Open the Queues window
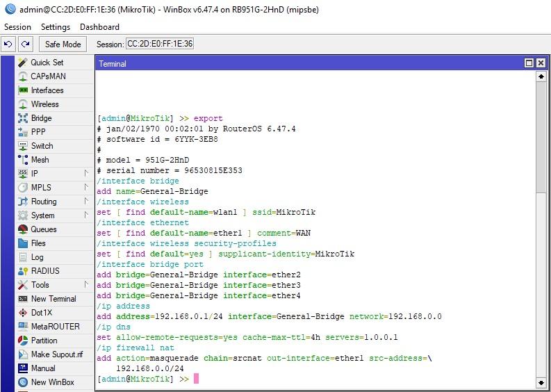Image resolution: width=551 pixels, height=392 pixels. (x=44, y=229)
